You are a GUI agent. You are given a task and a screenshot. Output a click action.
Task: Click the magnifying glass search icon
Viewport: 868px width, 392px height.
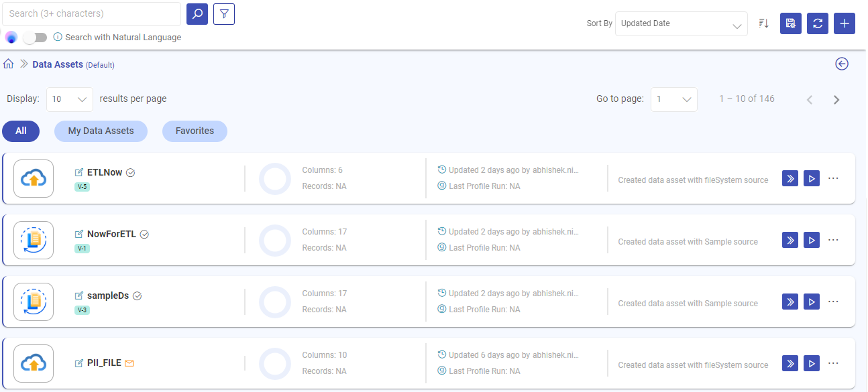(x=197, y=13)
